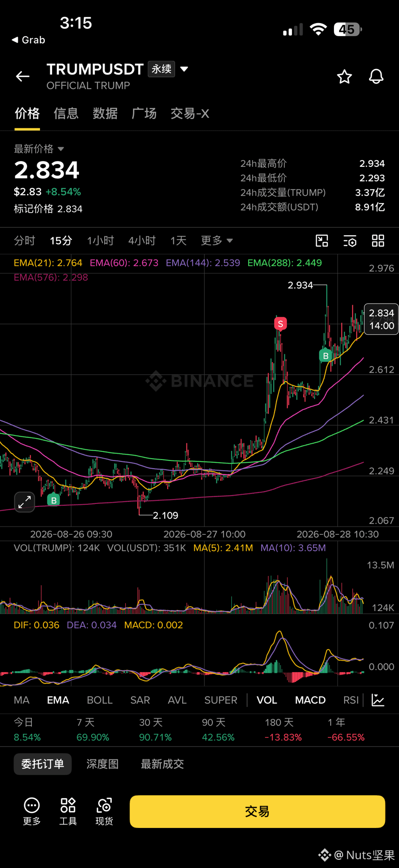
Task: Toggle the BOLL indicator
Action: [100, 700]
